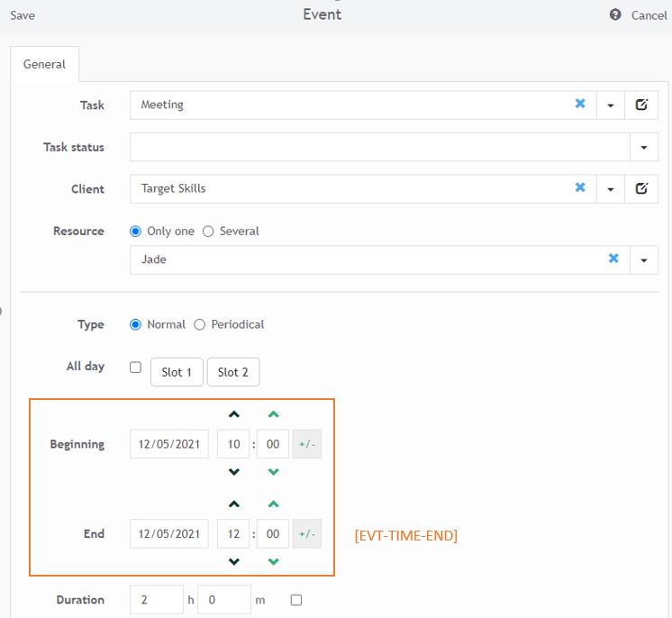Click the +/- button on End row
Screen dimensions: 672x618
click(x=307, y=534)
